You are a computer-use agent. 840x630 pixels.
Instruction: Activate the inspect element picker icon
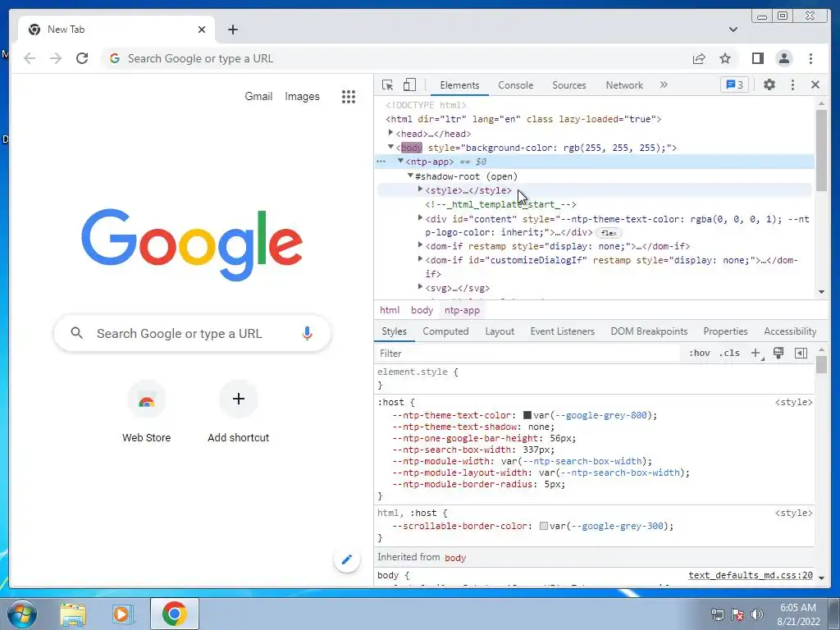click(x=387, y=85)
